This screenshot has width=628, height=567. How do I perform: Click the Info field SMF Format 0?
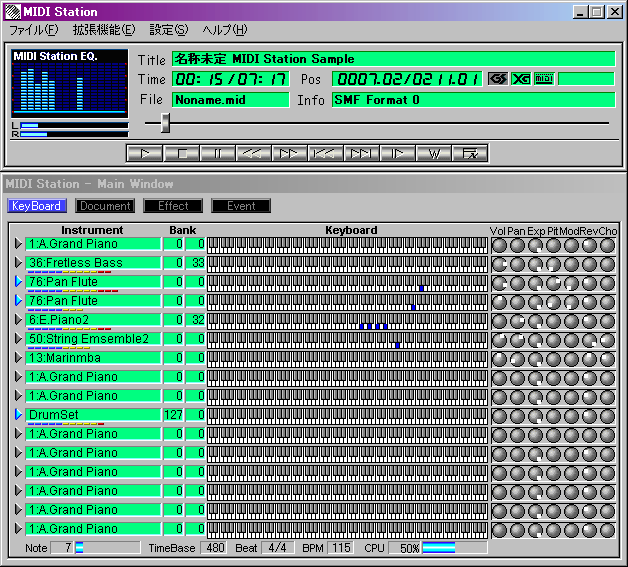coord(473,100)
